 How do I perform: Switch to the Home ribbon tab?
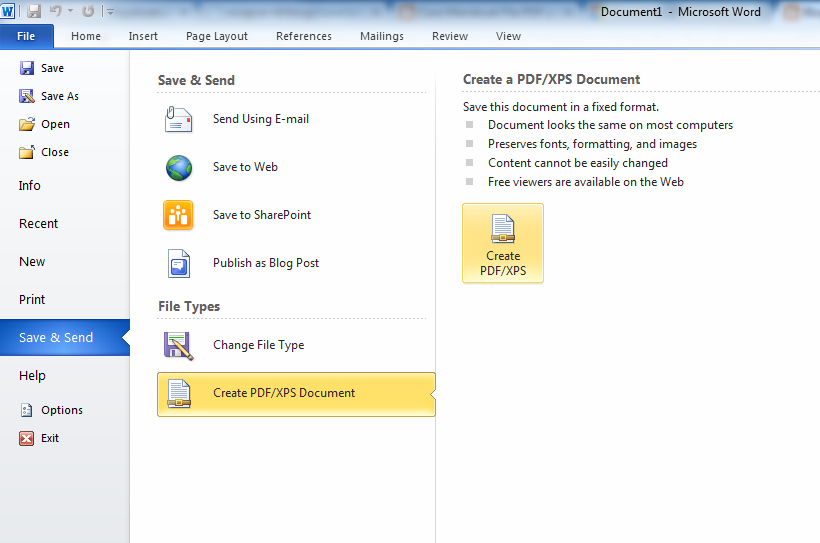tap(86, 36)
